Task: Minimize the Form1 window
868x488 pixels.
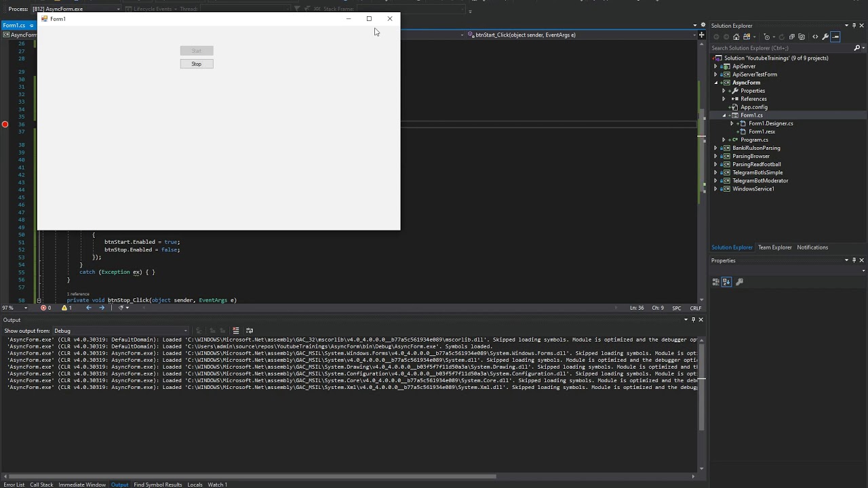Action: [349, 18]
